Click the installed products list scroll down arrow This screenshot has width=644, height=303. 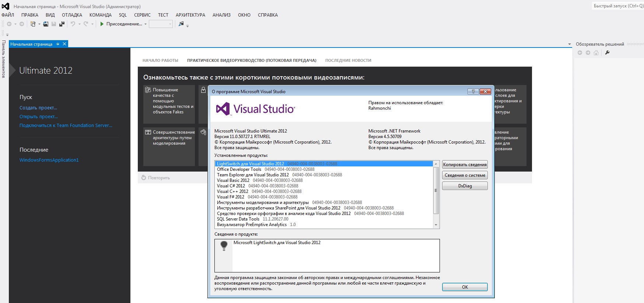[x=436, y=225]
